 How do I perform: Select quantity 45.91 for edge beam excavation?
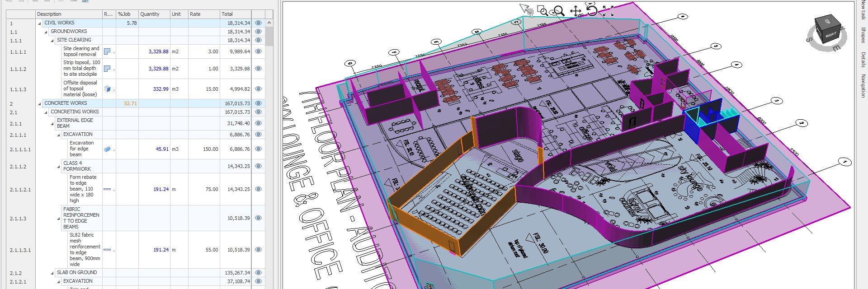tap(162, 149)
